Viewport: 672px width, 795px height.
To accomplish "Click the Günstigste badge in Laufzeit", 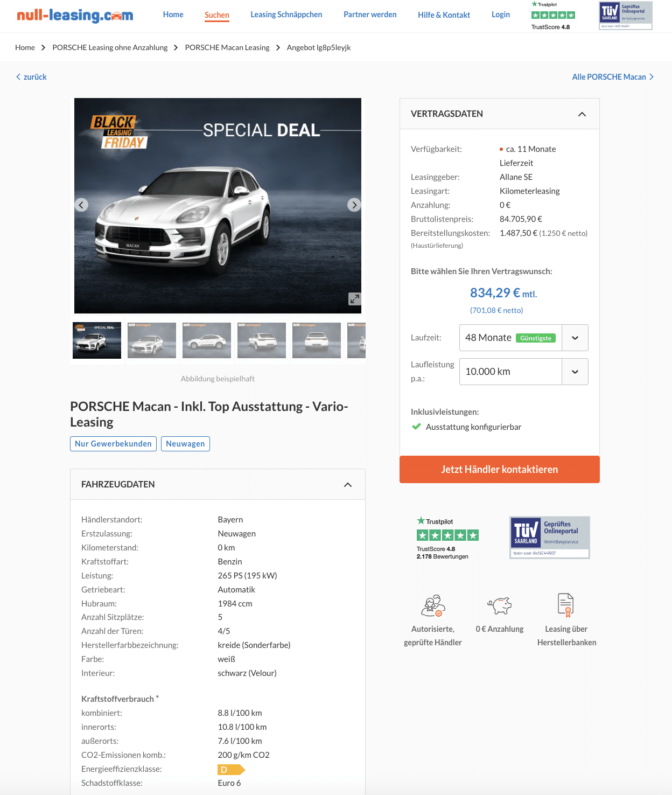I will coord(536,338).
